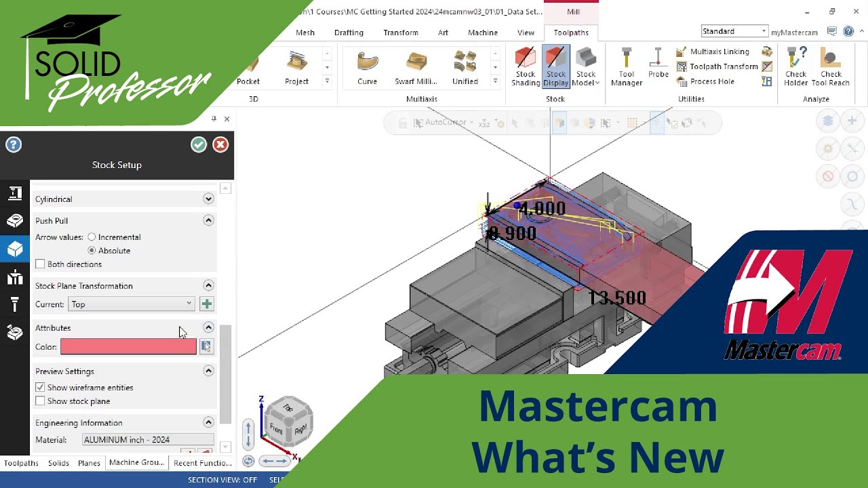The image size is (868, 488).
Task: Open the View ribbon tab
Action: pyautogui.click(x=526, y=33)
